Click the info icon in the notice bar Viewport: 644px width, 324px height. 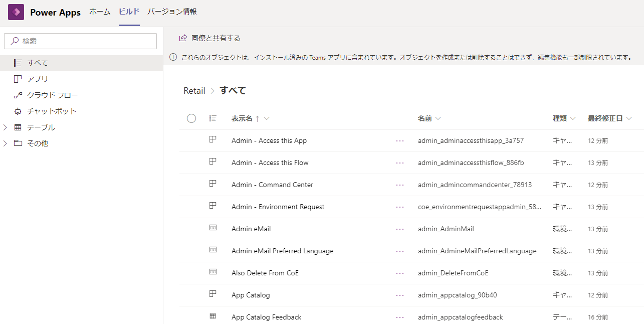(x=173, y=57)
